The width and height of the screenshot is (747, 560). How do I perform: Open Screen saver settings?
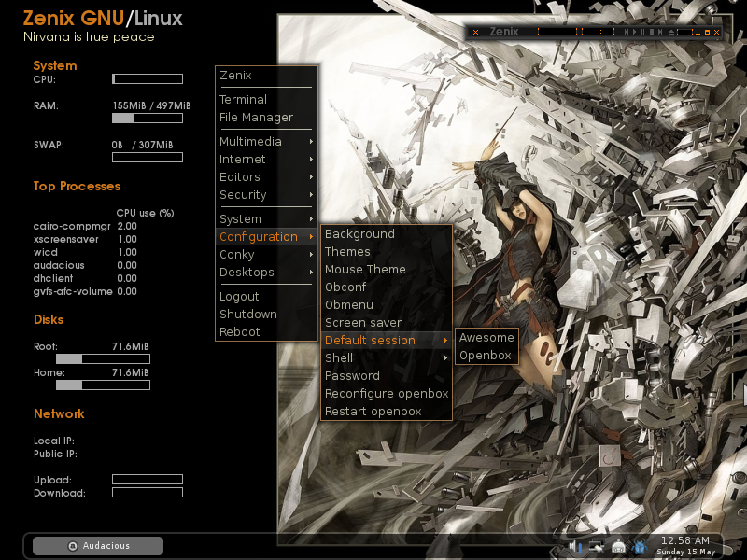tap(387, 322)
